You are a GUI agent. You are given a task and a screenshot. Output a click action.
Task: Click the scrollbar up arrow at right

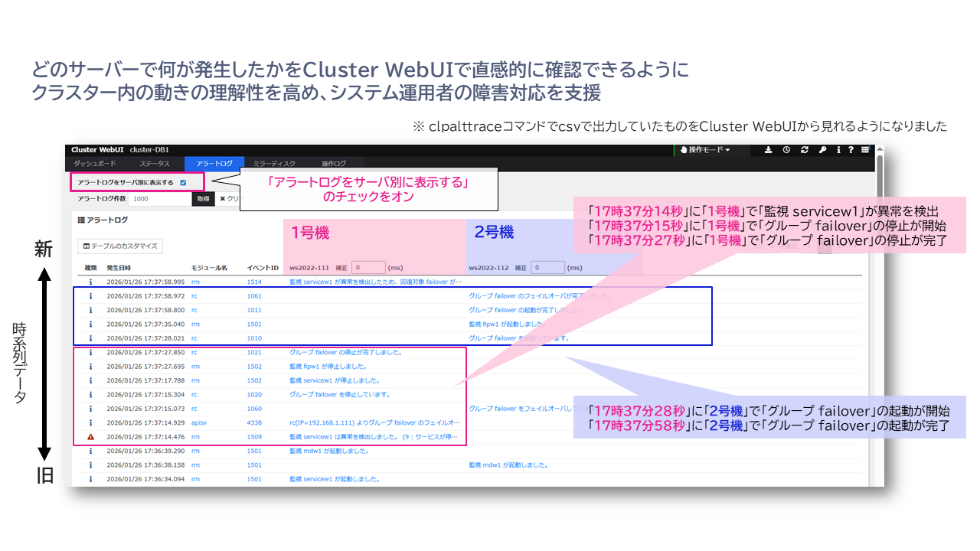tap(879, 149)
